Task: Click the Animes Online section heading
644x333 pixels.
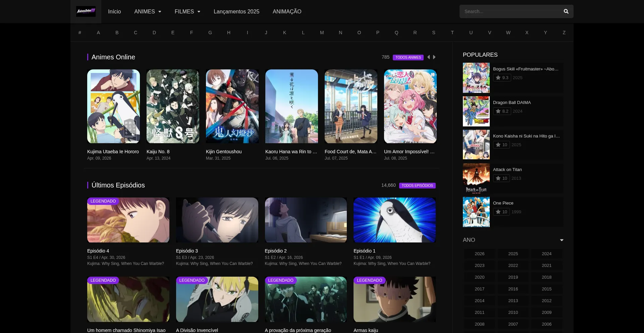Action: [113, 57]
